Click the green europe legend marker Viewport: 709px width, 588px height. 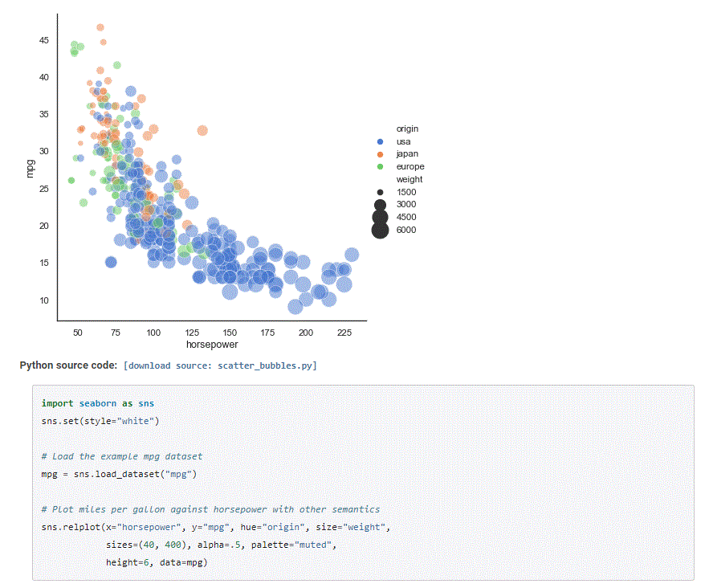(380, 167)
